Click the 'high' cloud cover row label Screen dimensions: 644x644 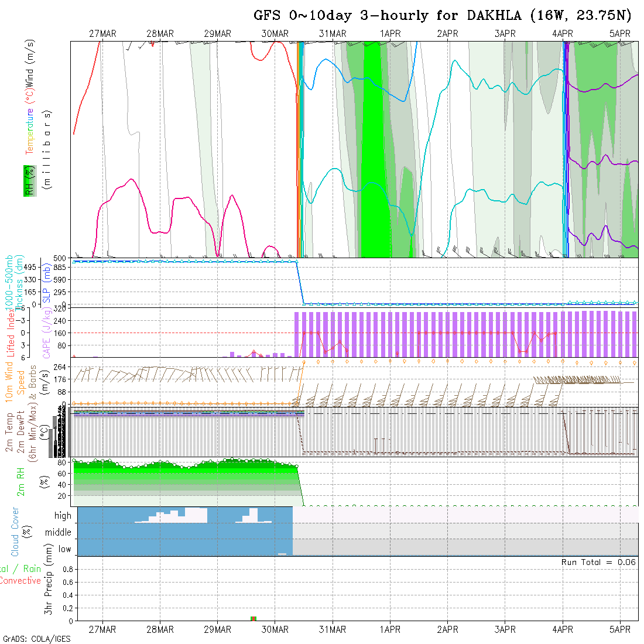point(63,516)
